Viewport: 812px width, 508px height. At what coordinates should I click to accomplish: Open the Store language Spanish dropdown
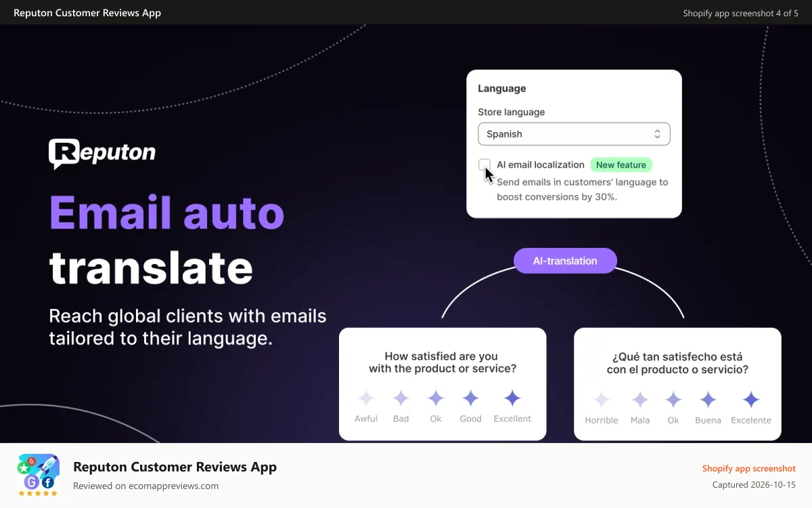point(574,134)
